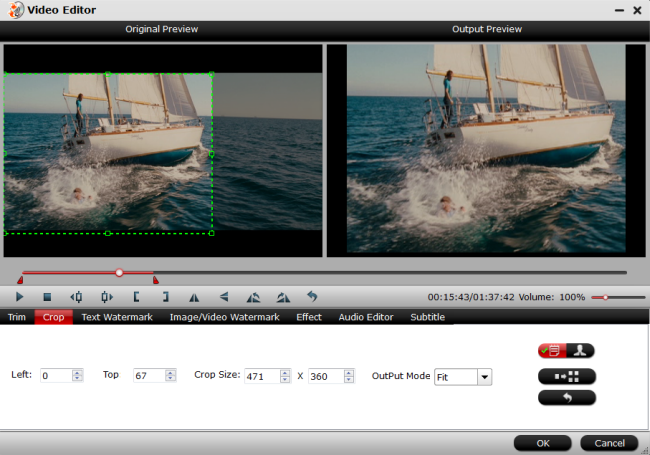Switch to the Subtitle tab
650x455 pixels.
click(x=427, y=317)
